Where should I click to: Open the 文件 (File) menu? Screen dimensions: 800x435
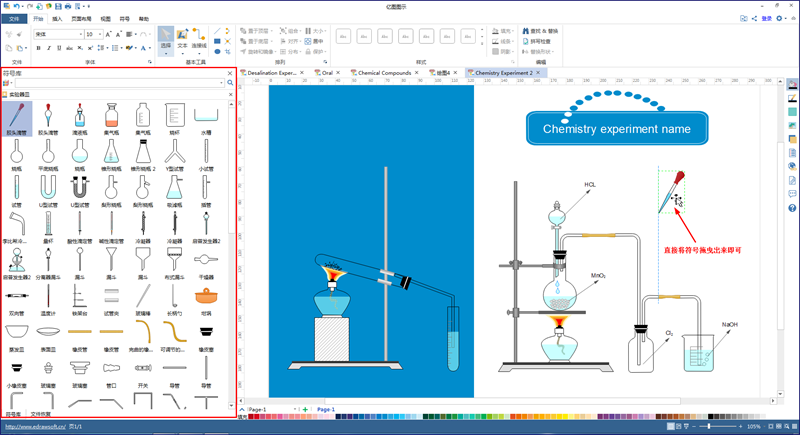click(14, 19)
